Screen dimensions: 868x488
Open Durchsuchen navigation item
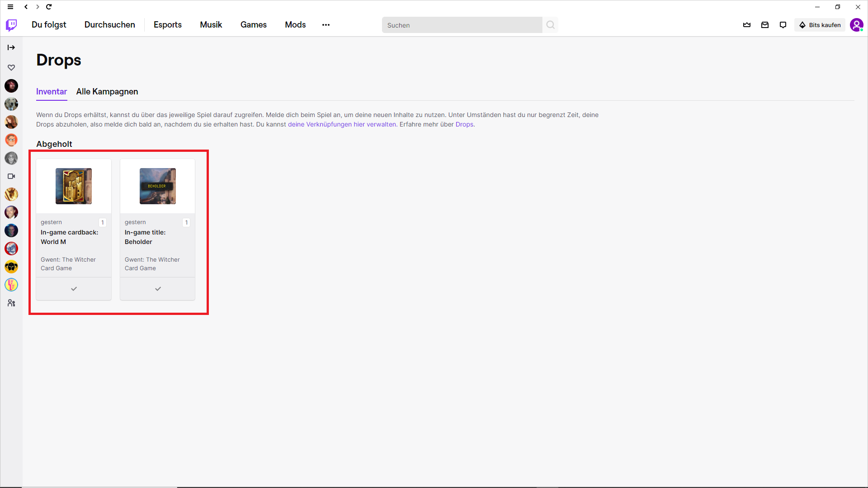tap(110, 25)
